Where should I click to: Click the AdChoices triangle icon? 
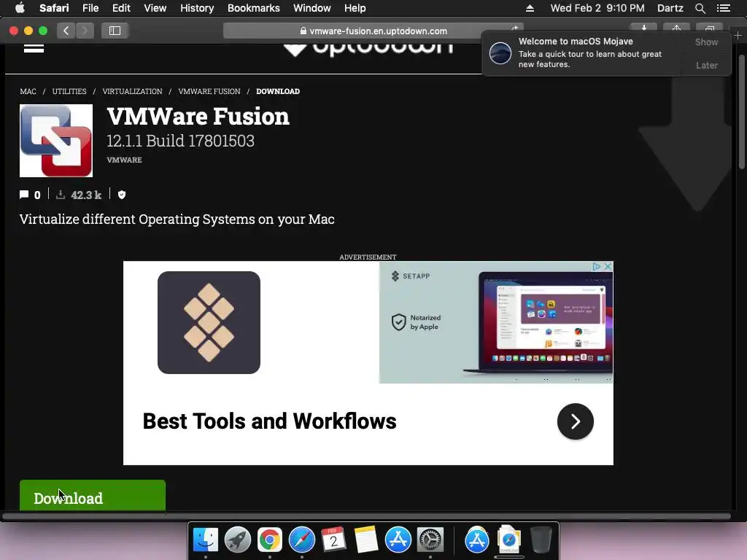[596, 267]
